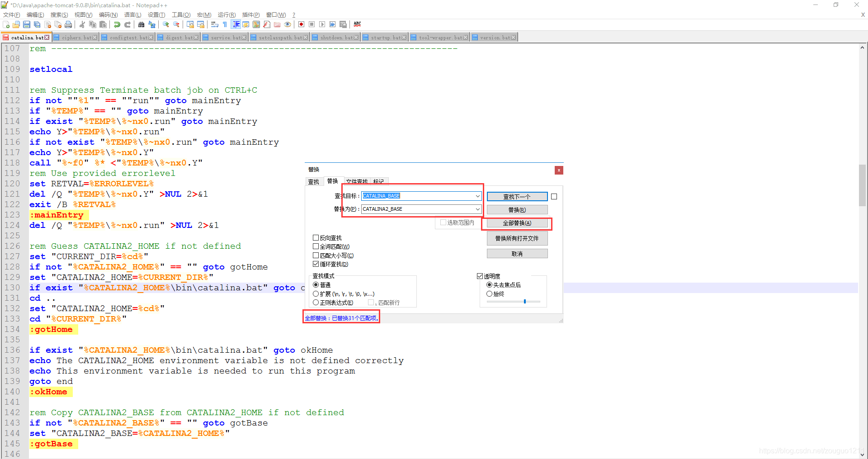868x459 pixels.
Task: Switch to the 查找 Find dialog tab
Action: [x=313, y=182]
